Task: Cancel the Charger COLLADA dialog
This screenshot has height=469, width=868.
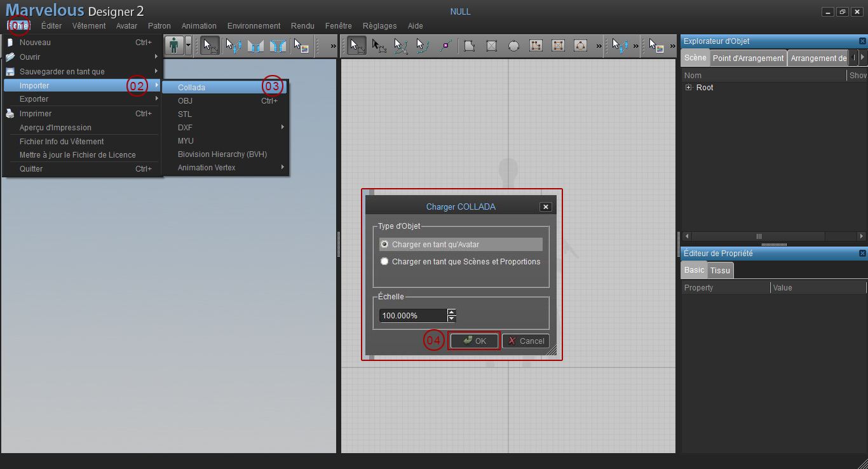Action: click(526, 341)
